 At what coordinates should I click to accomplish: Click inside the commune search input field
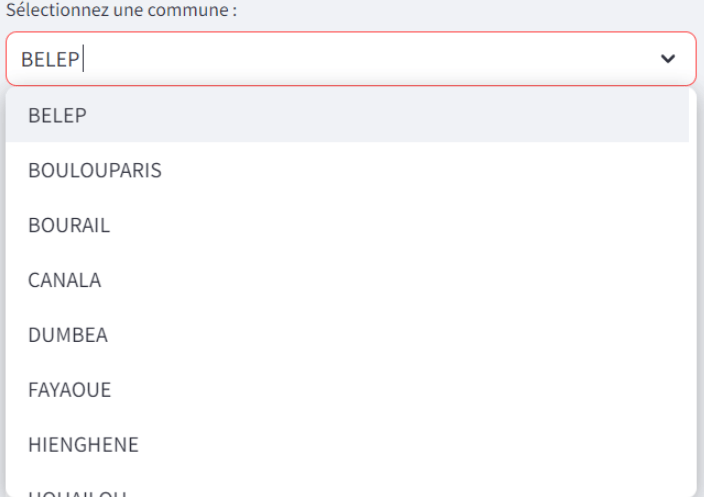point(350,59)
